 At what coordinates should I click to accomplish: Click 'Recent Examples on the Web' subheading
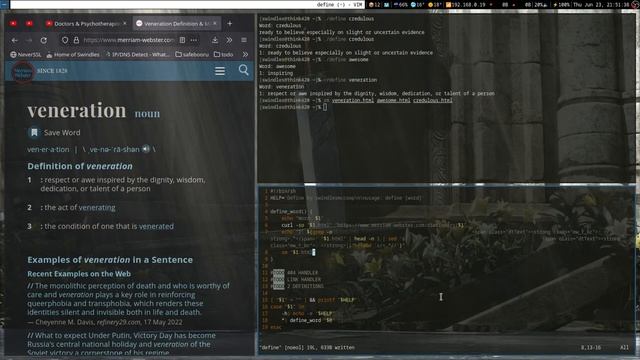pyautogui.click(x=79, y=274)
